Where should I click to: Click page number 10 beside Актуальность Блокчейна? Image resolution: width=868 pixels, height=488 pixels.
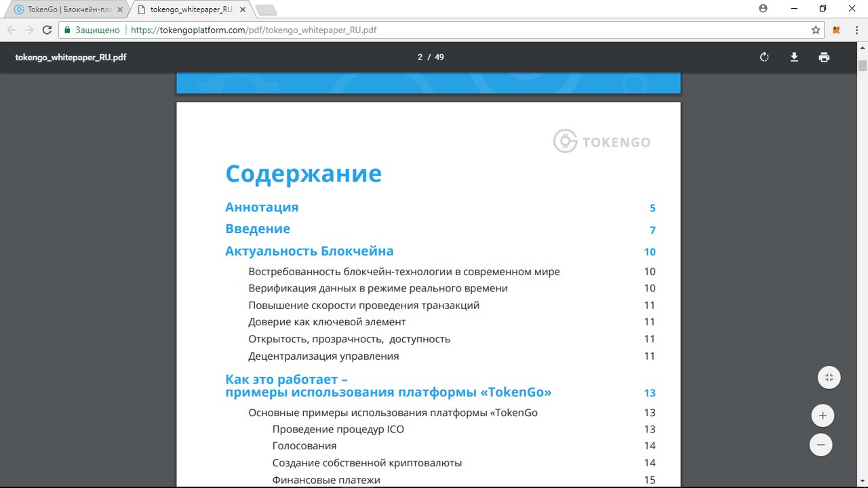point(650,252)
